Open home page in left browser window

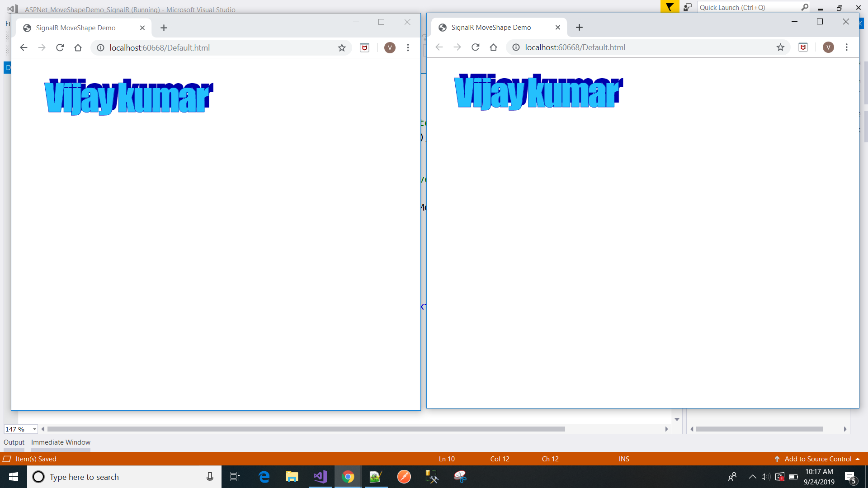[x=78, y=47]
